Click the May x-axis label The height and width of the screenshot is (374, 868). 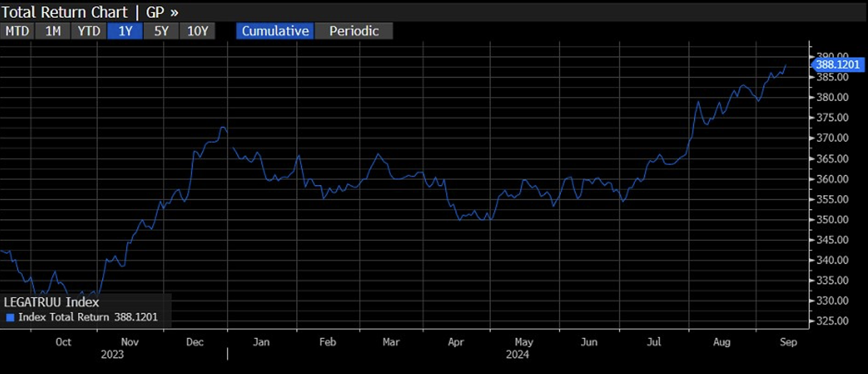point(523,342)
